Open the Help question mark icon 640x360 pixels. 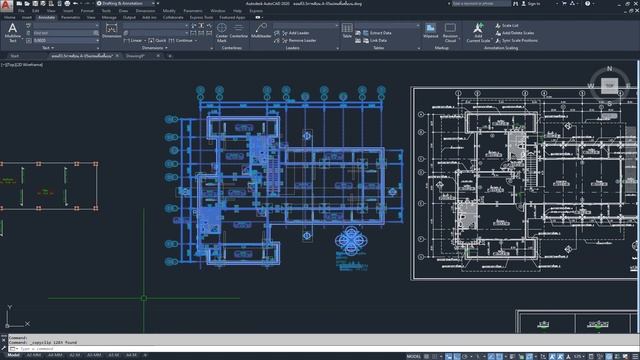coord(587,4)
